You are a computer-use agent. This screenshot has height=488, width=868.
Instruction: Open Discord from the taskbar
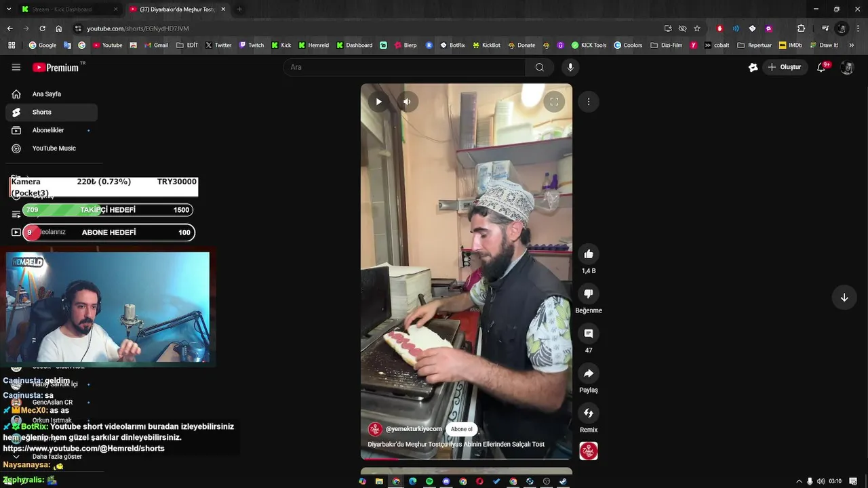[446, 481]
